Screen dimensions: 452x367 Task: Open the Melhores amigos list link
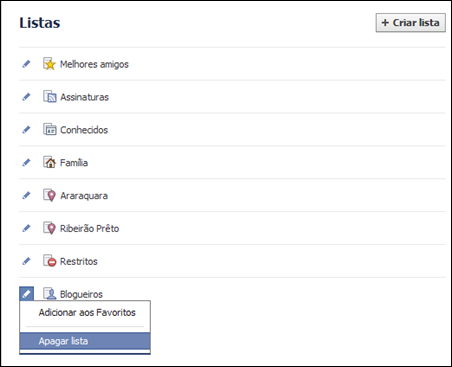(x=94, y=64)
